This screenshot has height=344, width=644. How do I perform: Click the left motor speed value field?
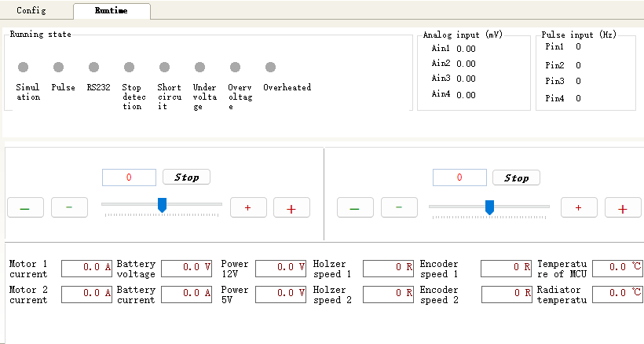click(x=129, y=177)
